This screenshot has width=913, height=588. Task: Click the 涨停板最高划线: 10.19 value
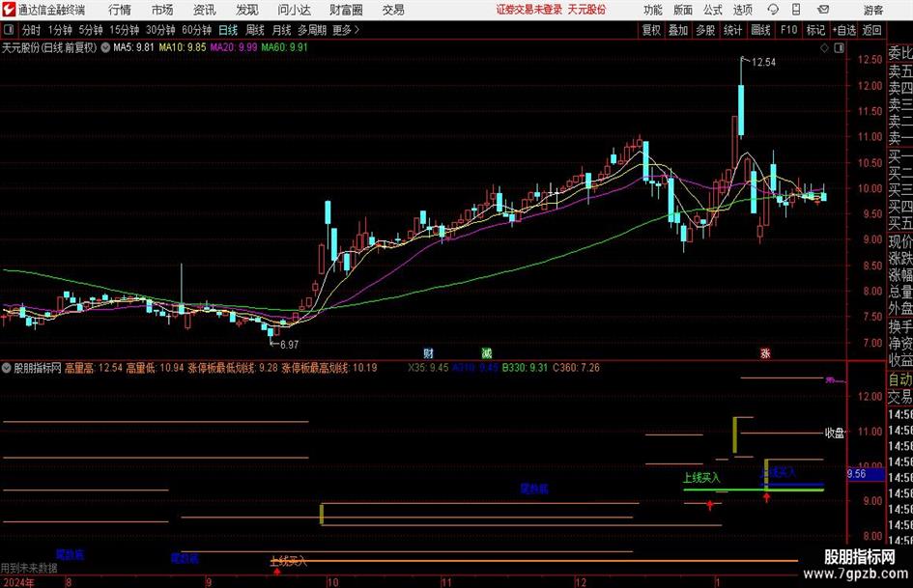point(329,368)
